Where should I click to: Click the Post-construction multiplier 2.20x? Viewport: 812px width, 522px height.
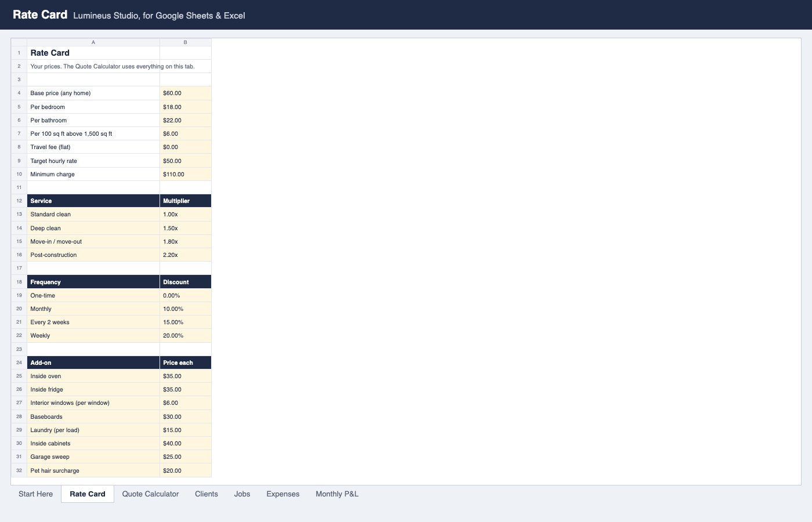pyautogui.click(x=186, y=255)
